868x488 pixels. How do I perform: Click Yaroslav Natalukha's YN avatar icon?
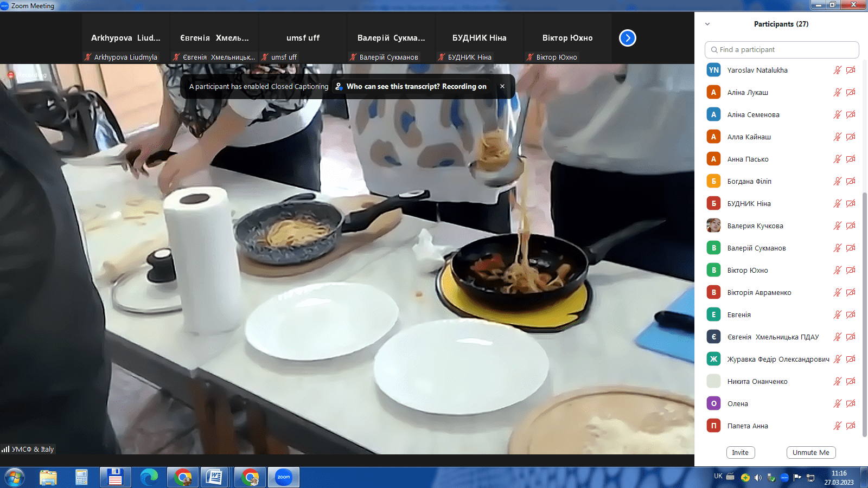tap(713, 70)
